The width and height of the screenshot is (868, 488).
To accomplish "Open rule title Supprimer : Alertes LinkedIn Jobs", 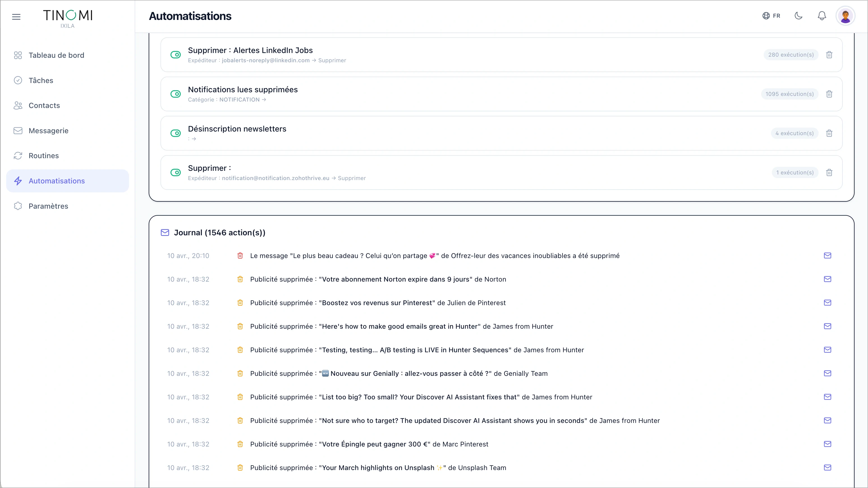I will coord(250,50).
